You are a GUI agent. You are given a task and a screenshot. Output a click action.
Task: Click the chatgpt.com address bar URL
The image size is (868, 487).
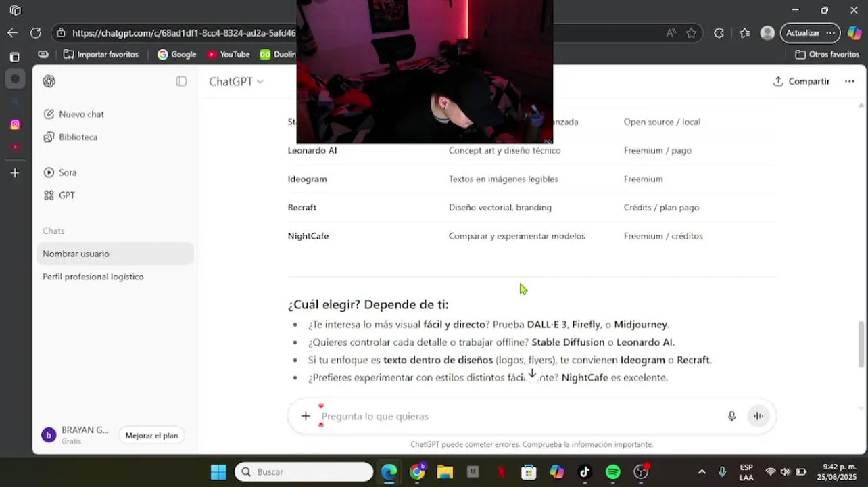[184, 32]
